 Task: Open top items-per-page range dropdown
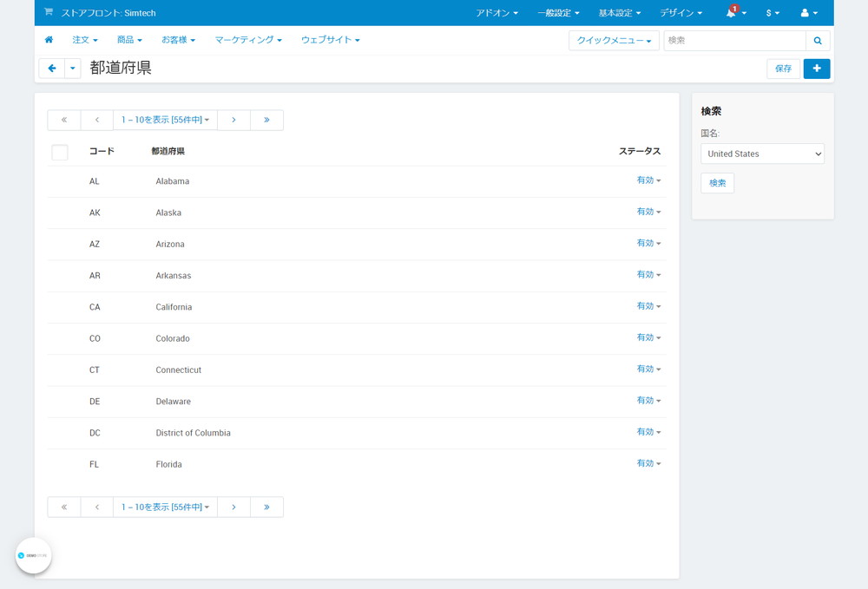point(165,120)
